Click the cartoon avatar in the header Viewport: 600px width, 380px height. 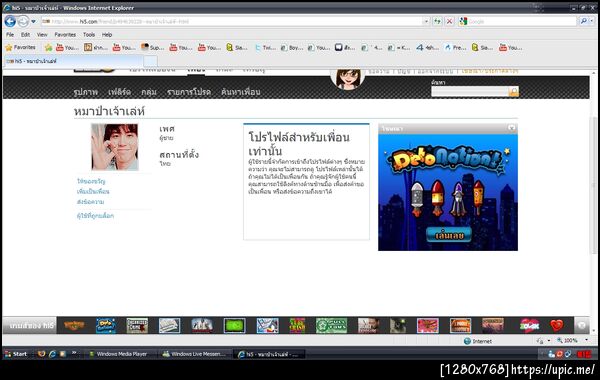[347, 79]
